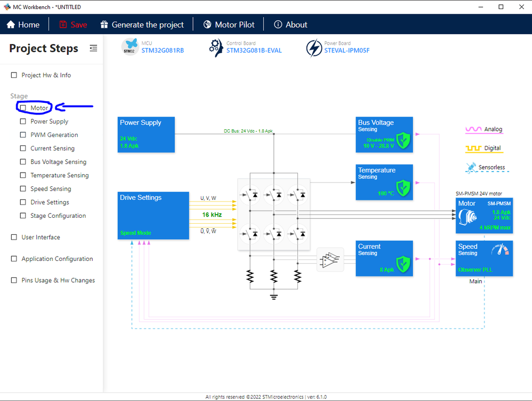Click the "Stage" section label
532x401 pixels.
tap(19, 96)
